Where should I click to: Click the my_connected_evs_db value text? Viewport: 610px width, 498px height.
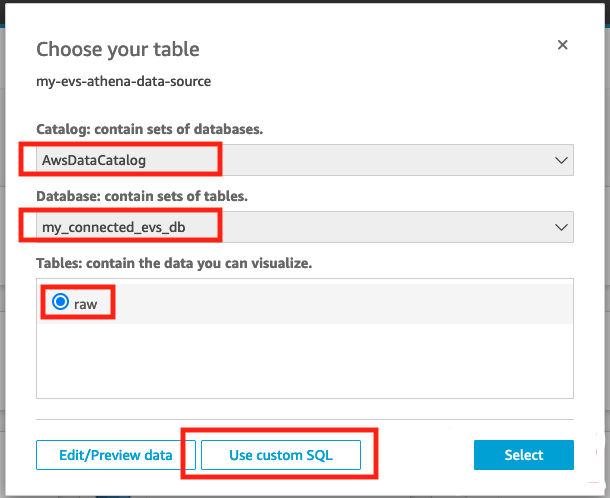[113, 227]
